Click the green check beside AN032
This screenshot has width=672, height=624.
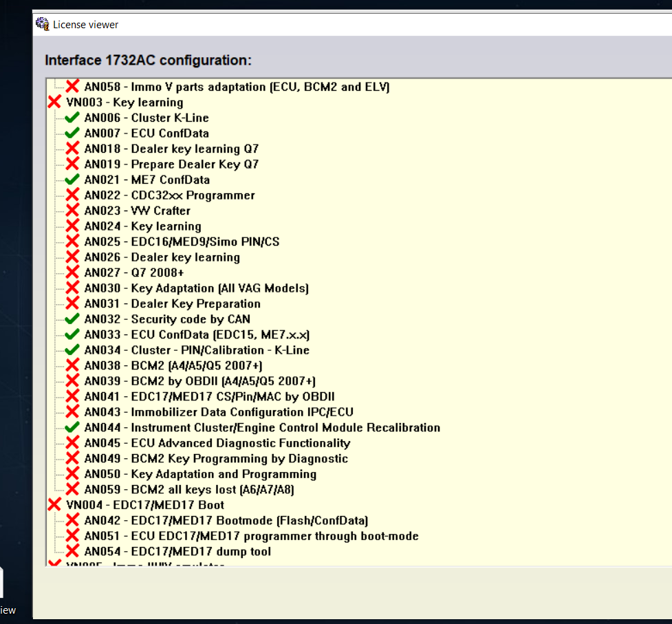pos(72,319)
